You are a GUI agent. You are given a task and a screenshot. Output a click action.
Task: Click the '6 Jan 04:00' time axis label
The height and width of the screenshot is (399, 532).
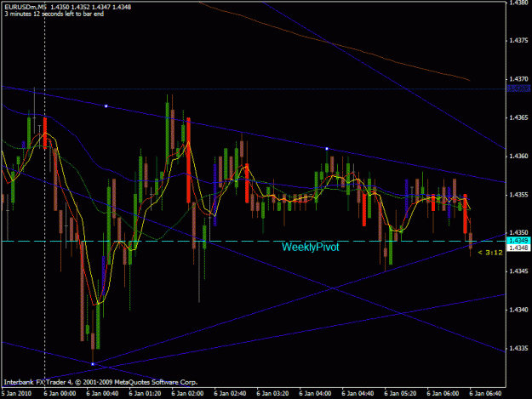click(x=315, y=393)
